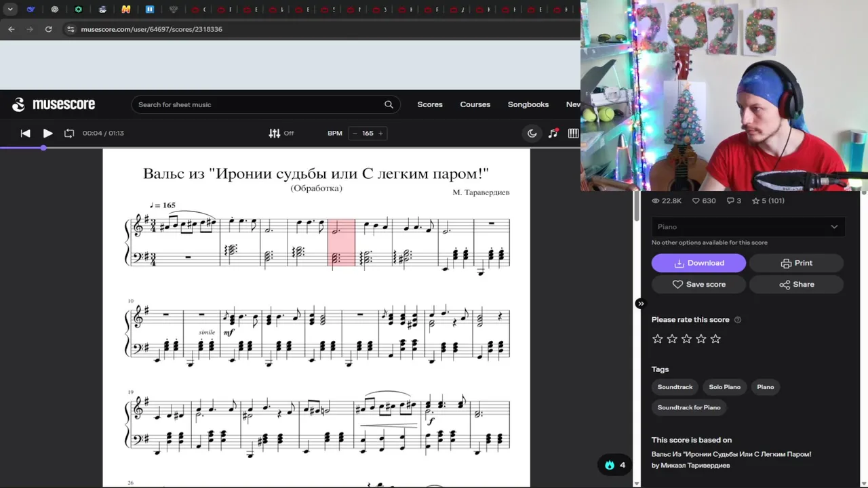
Task: Show the piano keyboard icon
Action: 574,134
